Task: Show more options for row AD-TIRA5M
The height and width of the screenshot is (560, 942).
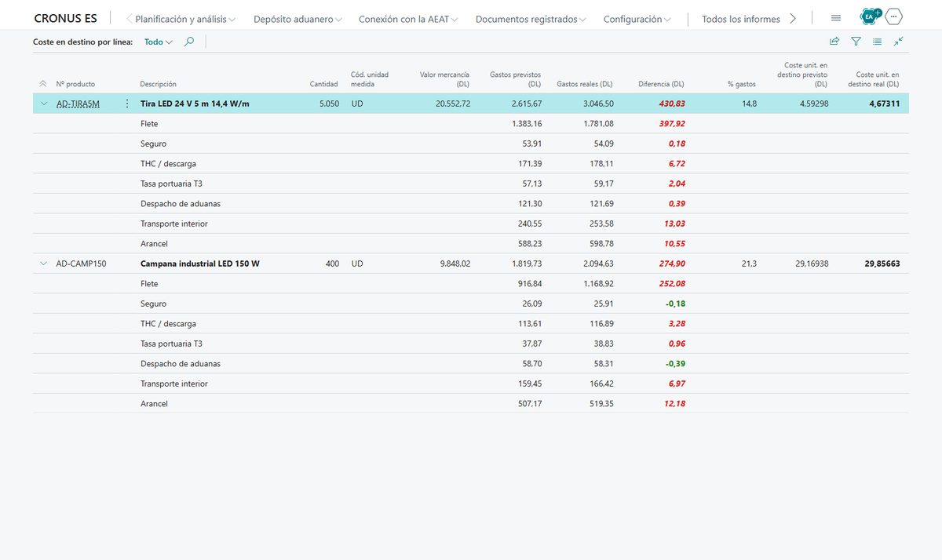Action: (x=127, y=104)
